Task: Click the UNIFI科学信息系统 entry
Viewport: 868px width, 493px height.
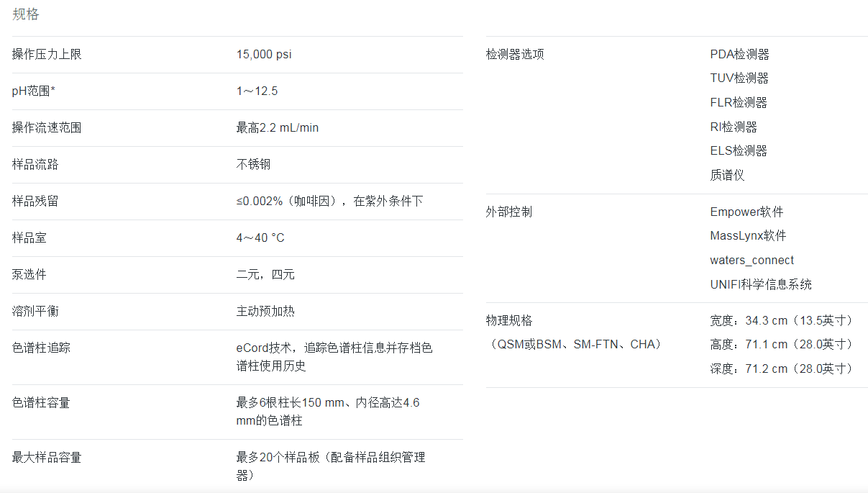Action: tap(760, 284)
